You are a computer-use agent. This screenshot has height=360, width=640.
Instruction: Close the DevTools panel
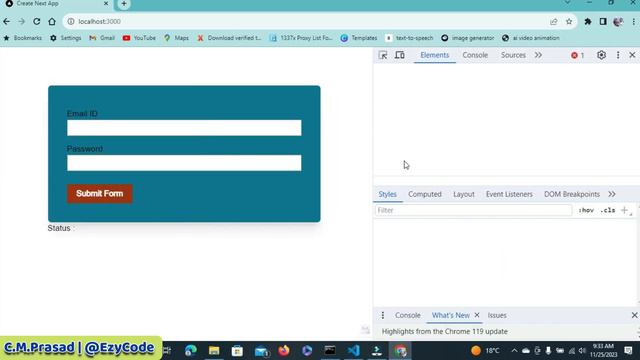(632, 55)
